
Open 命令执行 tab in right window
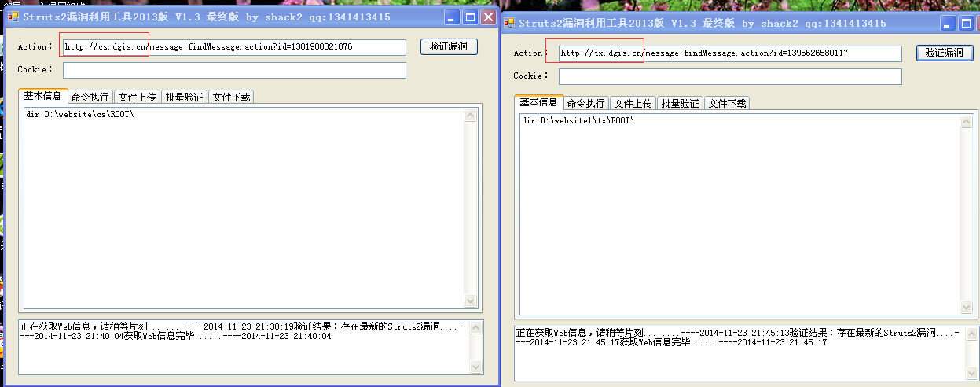pyautogui.click(x=586, y=104)
